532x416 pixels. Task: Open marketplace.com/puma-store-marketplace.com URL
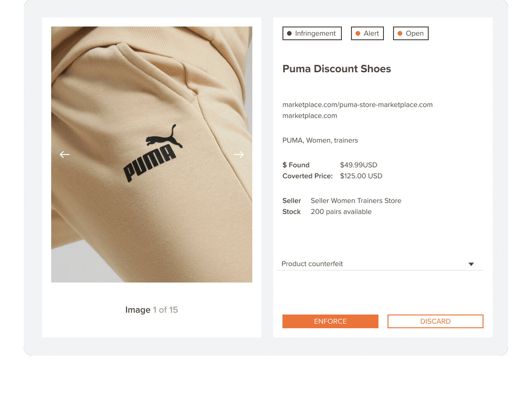(x=357, y=105)
